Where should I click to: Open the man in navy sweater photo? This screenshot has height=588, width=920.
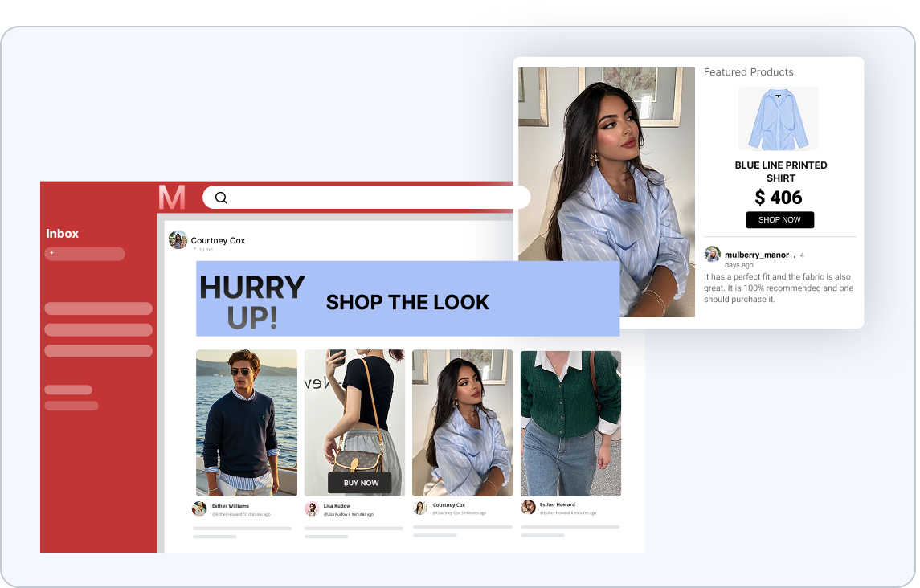[x=247, y=423]
